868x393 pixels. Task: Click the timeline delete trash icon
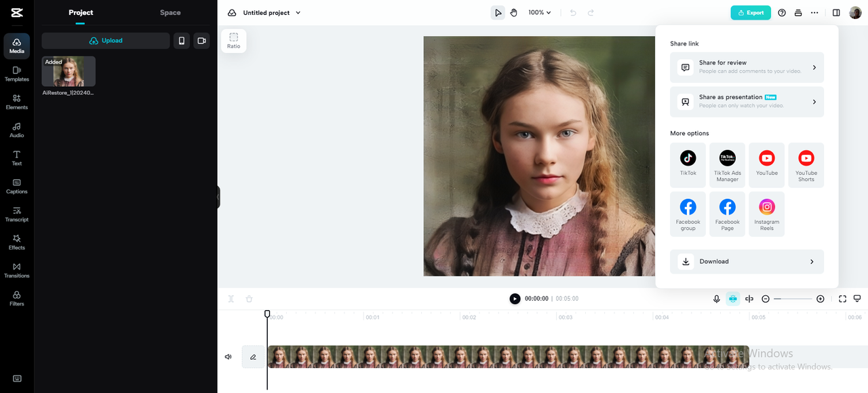point(249,299)
